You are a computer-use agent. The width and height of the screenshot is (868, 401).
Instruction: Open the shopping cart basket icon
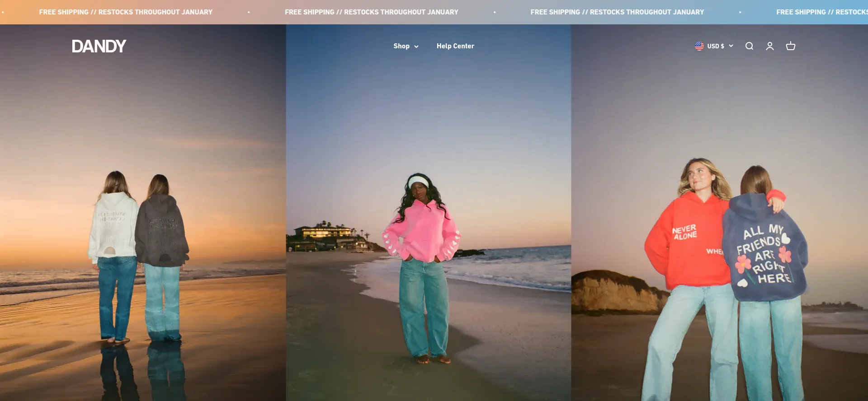point(791,46)
